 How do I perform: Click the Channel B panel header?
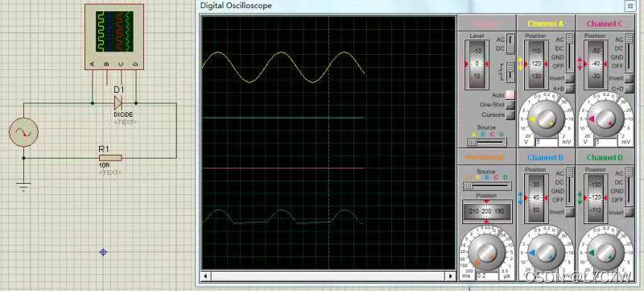click(546, 157)
